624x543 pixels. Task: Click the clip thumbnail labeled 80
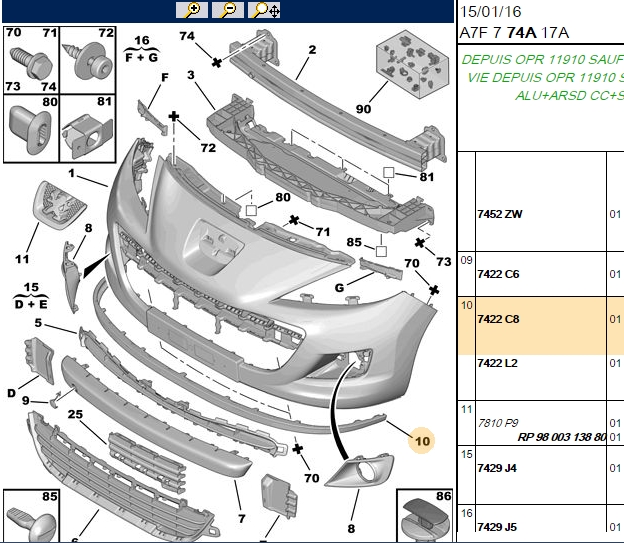coord(31,129)
